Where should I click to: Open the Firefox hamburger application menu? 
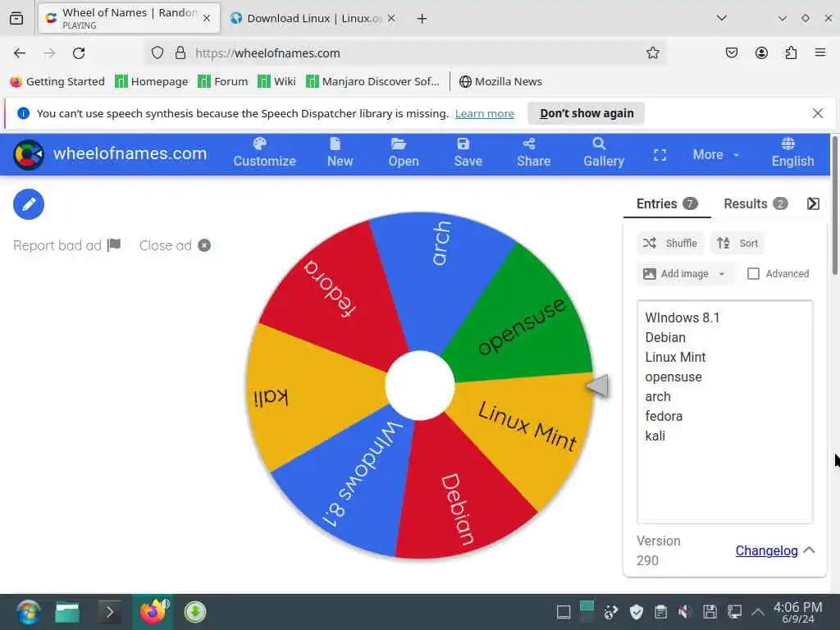pyautogui.click(x=820, y=52)
